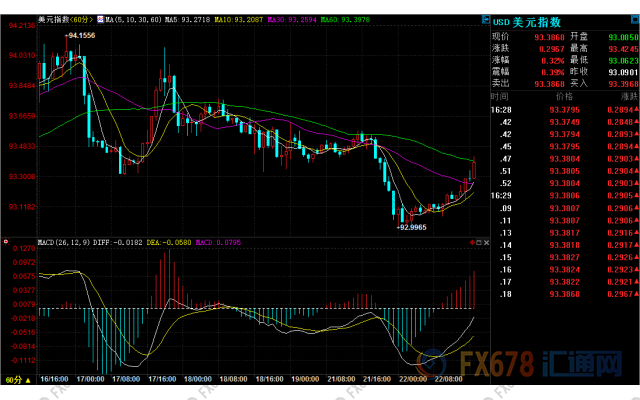Click 涨跌 value 0.2967 in quote summary
Viewport: 640px width, 400px height.
[551, 49]
